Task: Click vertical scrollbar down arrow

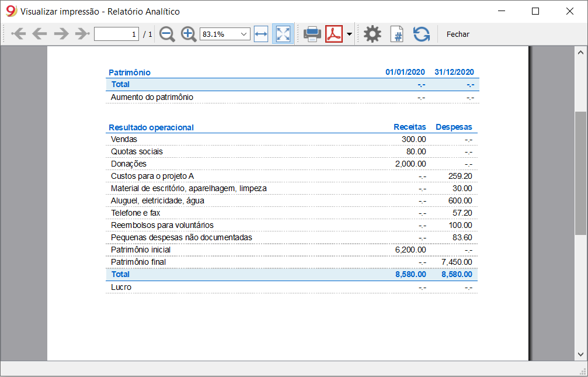Action: pos(581,354)
